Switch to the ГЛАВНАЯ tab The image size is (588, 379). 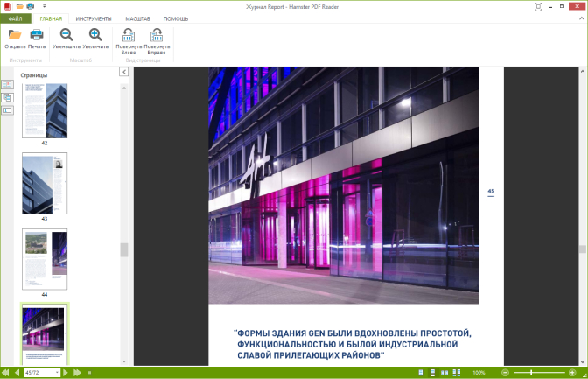point(51,18)
